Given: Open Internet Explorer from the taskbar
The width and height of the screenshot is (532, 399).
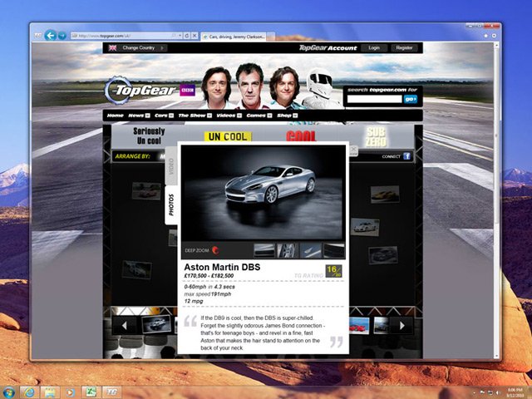Looking at the screenshot, I should pos(29,392).
